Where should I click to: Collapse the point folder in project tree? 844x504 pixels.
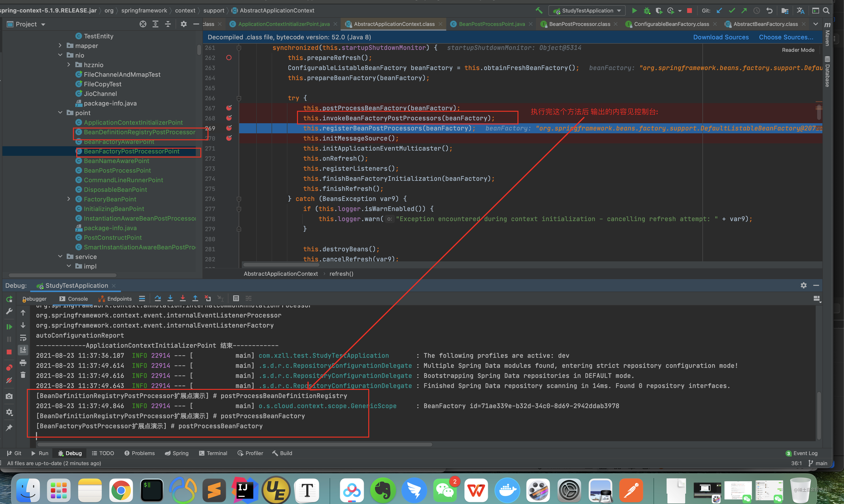[x=60, y=112]
